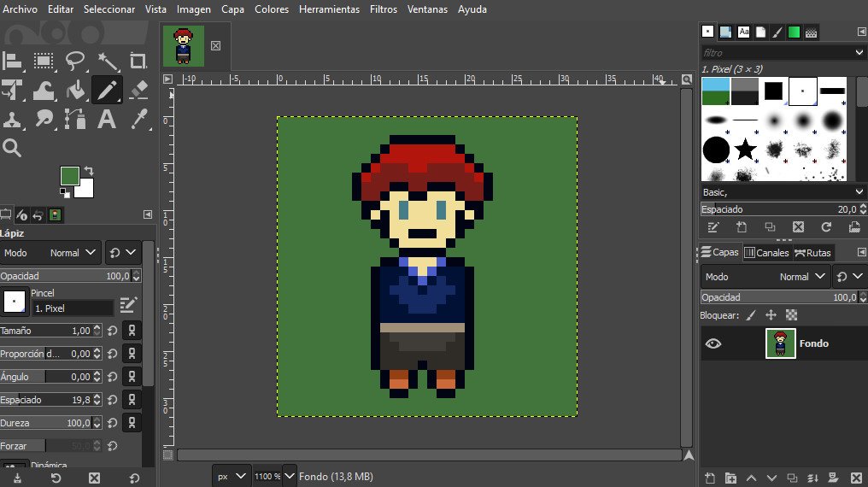Screen dimensions: 868x487
Task: Select the Eraser tool
Action: pyautogui.click(x=138, y=90)
